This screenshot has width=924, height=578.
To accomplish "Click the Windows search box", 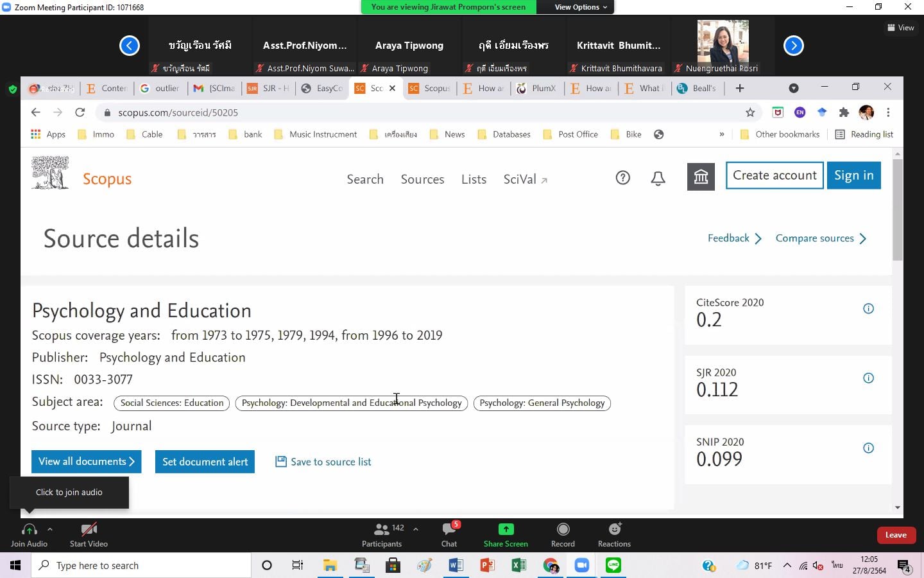I will point(141,565).
